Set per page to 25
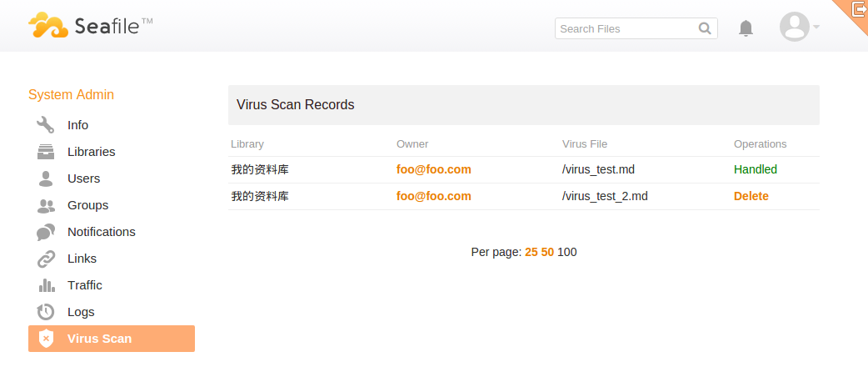Screen dimensions: 868x387 coord(531,252)
